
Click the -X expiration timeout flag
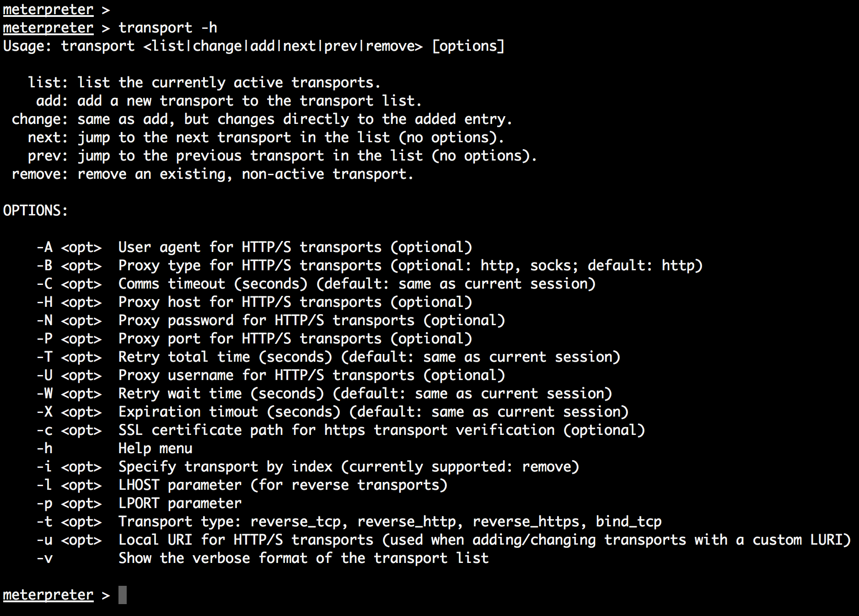tap(44, 412)
